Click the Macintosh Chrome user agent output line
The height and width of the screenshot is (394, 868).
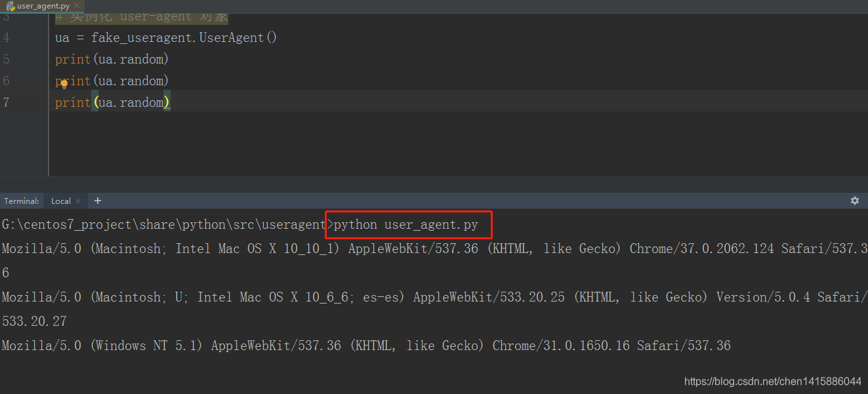click(433, 248)
